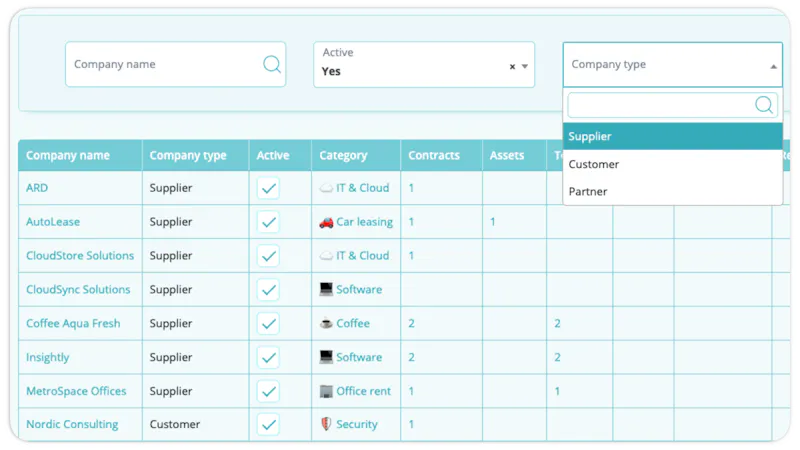This screenshot has width=800, height=450.
Task: Click contracts count 1 for MetroSpace Offices
Action: 411,391
